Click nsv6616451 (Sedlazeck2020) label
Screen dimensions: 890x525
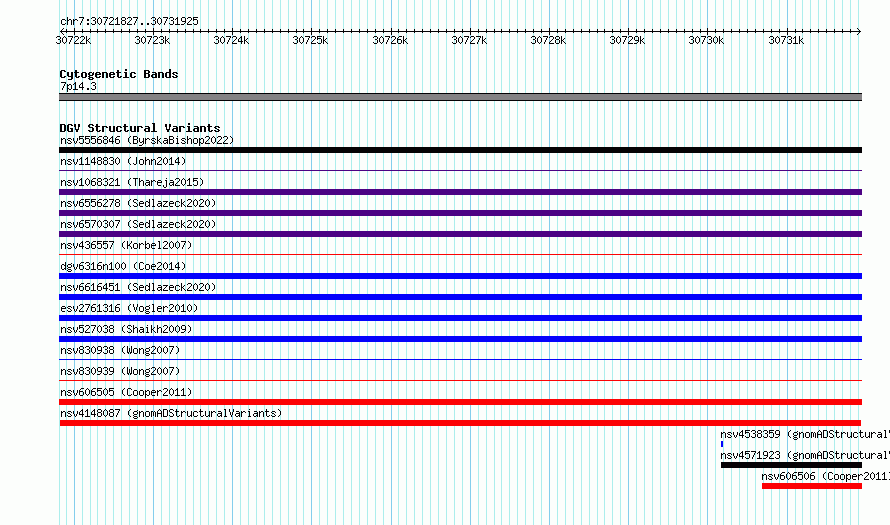click(138, 287)
